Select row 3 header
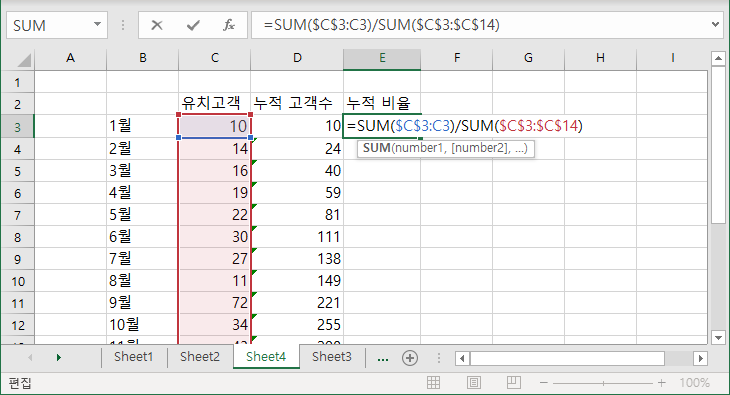The image size is (730, 395). coord(18,127)
